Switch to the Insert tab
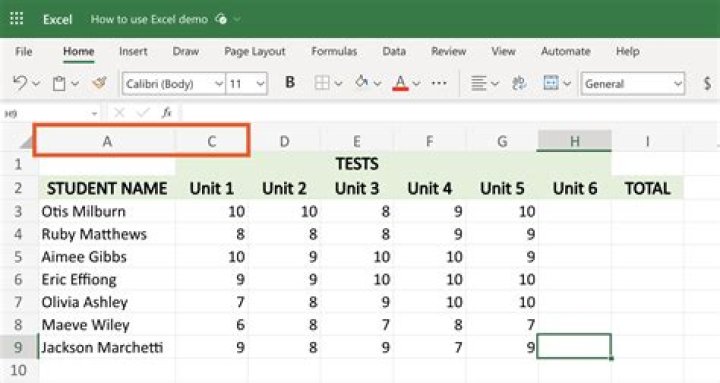 tap(133, 51)
